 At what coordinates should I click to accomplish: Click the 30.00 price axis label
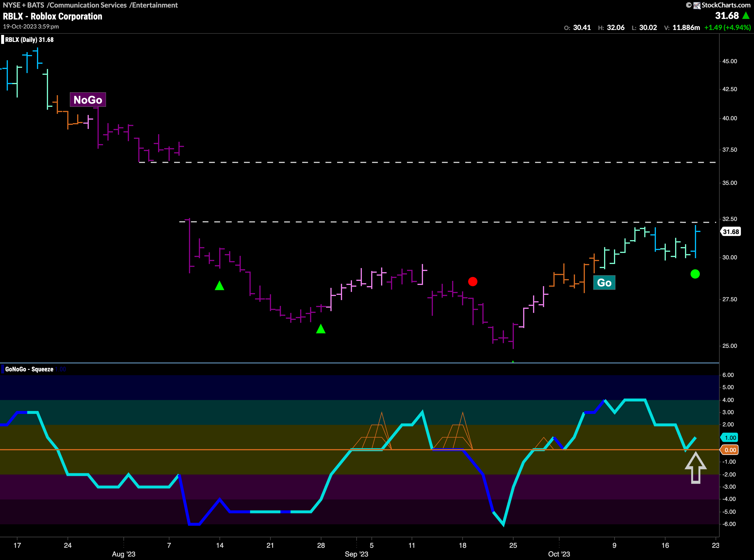pos(730,257)
